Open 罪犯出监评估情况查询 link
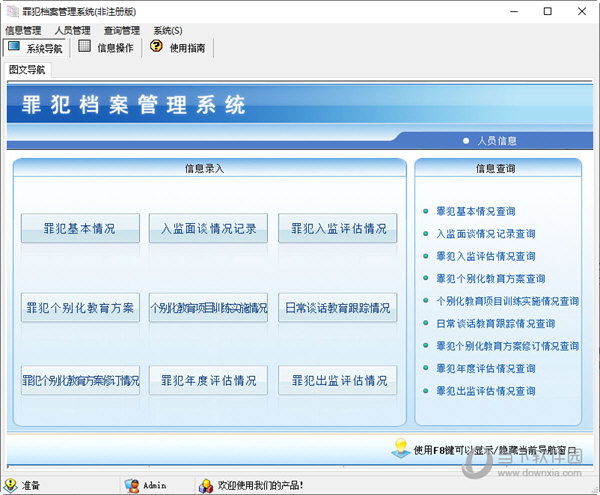 point(486,391)
